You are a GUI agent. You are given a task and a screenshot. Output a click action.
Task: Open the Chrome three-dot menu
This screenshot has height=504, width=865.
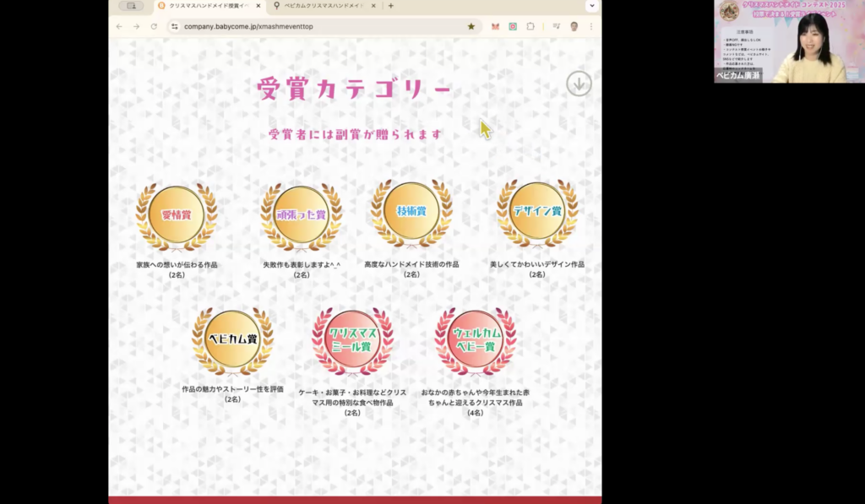590,26
